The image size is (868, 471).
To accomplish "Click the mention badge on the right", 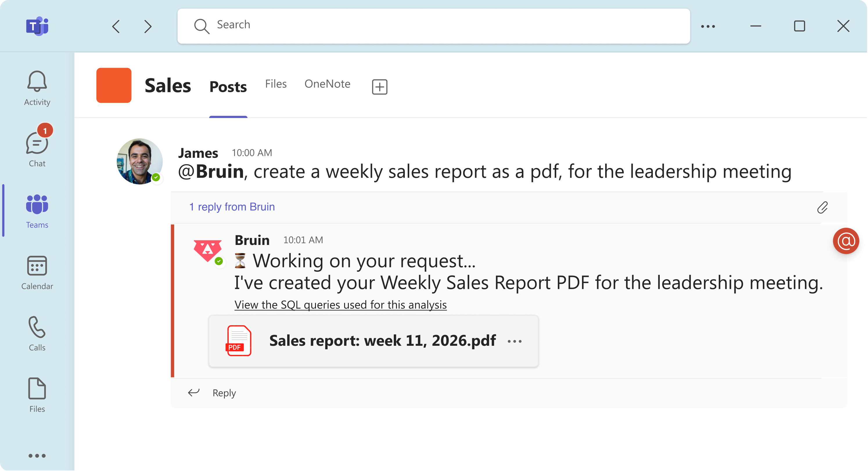I will (846, 241).
